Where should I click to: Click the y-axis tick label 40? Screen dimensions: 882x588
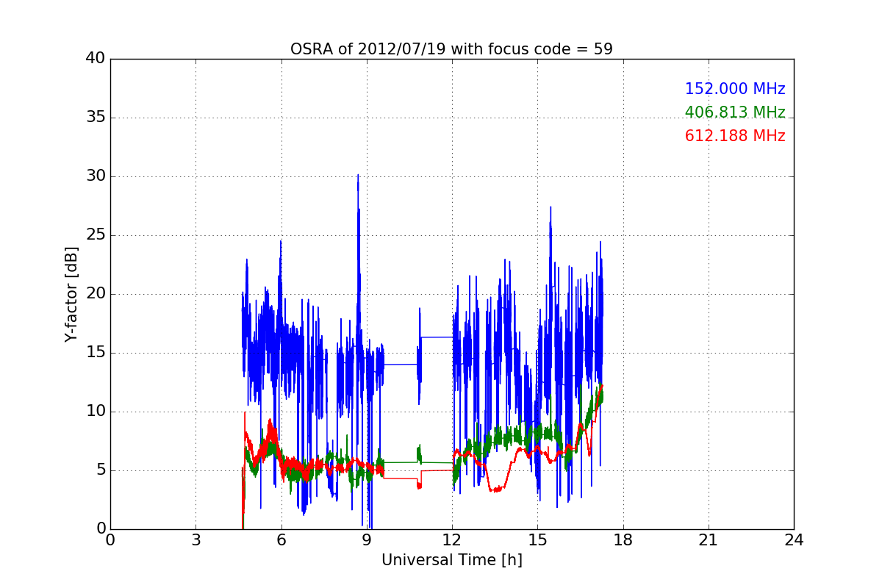(x=96, y=59)
